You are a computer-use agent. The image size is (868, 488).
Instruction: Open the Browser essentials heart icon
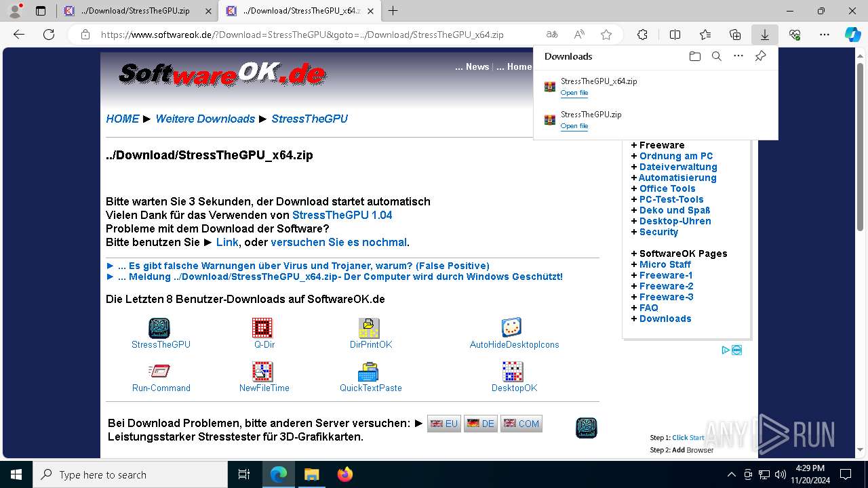click(795, 35)
